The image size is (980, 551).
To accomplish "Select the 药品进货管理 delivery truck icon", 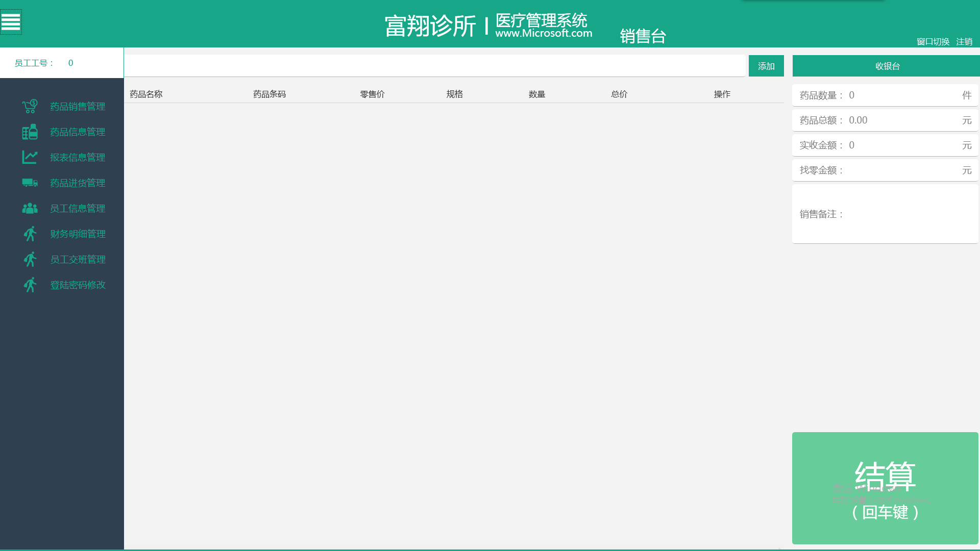I will pyautogui.click(x=29, y=183).
